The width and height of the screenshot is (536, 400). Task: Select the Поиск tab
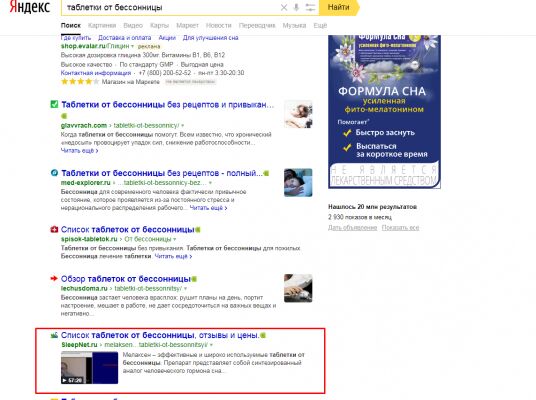pos(71,26)
